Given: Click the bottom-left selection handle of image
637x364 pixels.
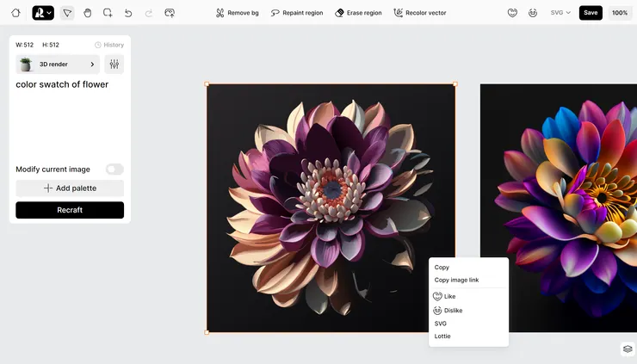Looking at the screenshot, I should tap(207, 332).
